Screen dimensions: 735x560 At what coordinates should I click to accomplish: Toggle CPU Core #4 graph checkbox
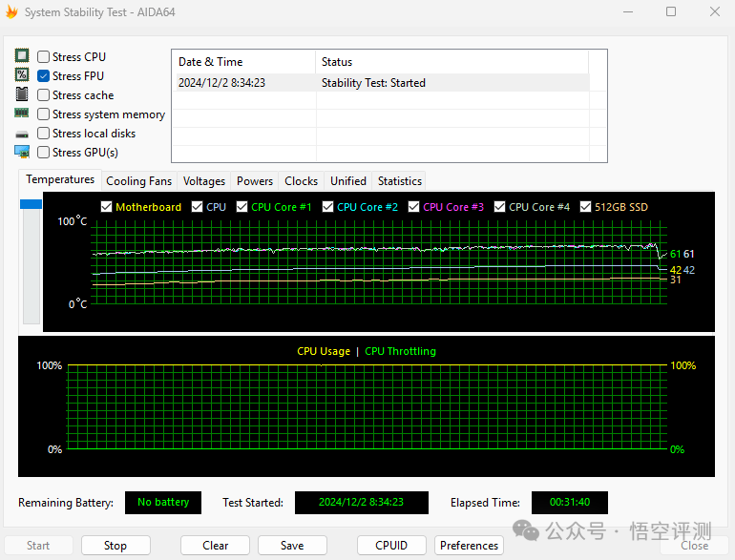coord(499,207)
